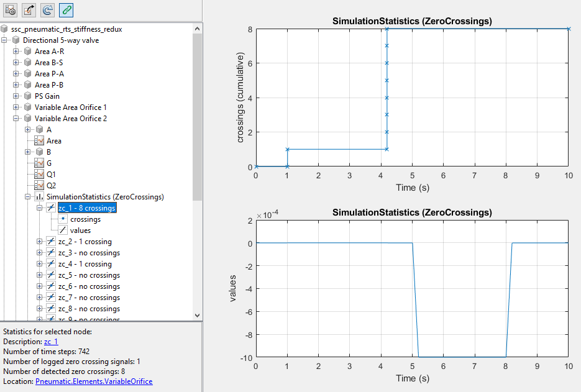The image size is (581, 392).
Task: Click the signal icon beside Q2
Action: 39,185
